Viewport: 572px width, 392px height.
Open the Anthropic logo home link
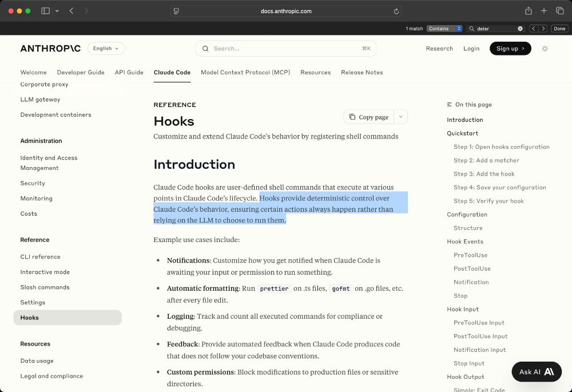50,49
